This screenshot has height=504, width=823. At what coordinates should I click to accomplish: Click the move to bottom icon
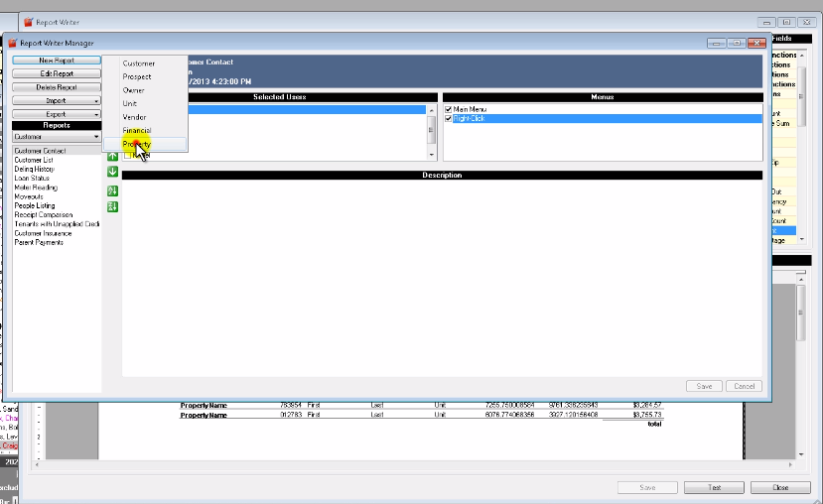coord(112,206)
